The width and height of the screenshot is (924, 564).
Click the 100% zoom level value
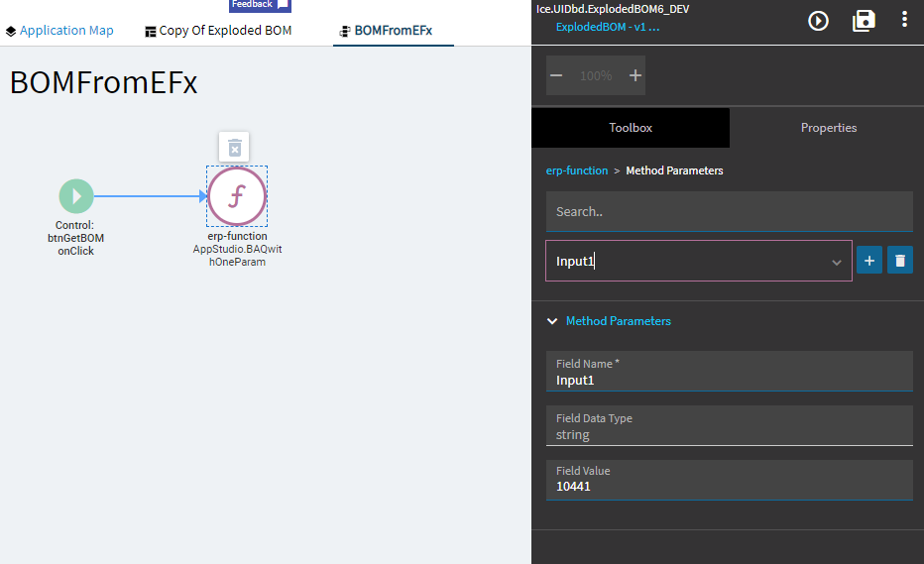(595, 75)
